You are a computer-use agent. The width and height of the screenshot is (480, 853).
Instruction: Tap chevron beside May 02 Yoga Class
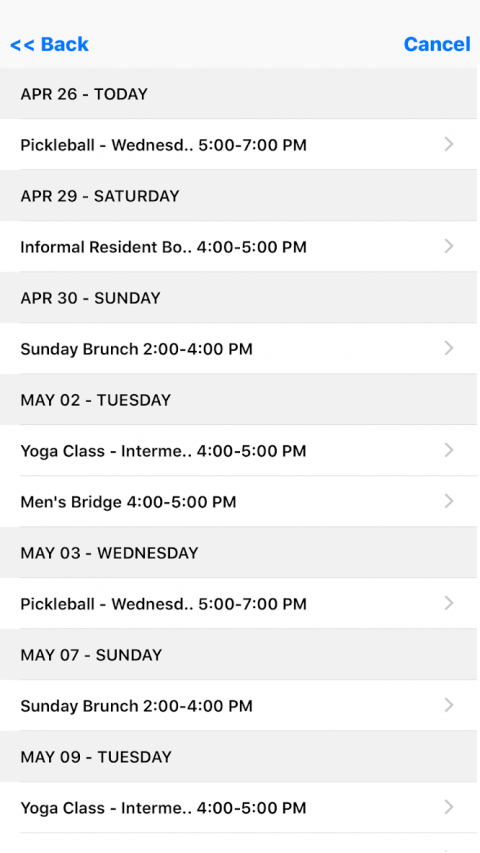tap(449, 450)
